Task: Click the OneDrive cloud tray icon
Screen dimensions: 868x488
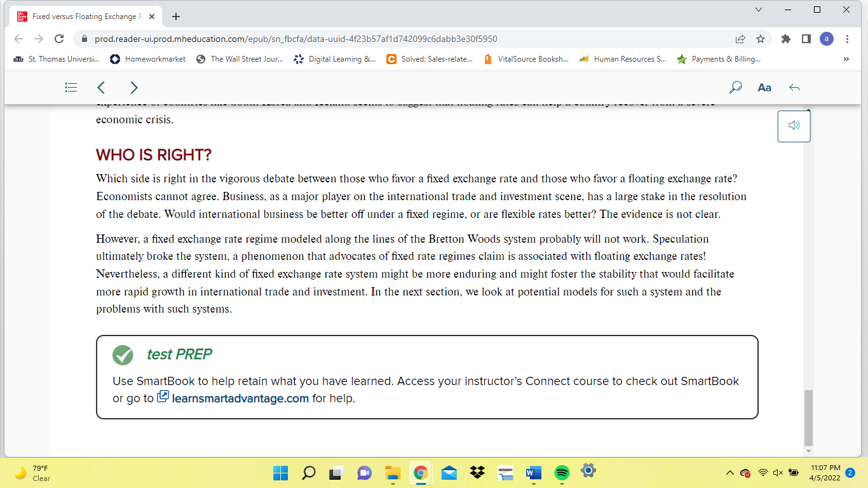Action: point(746,473)
